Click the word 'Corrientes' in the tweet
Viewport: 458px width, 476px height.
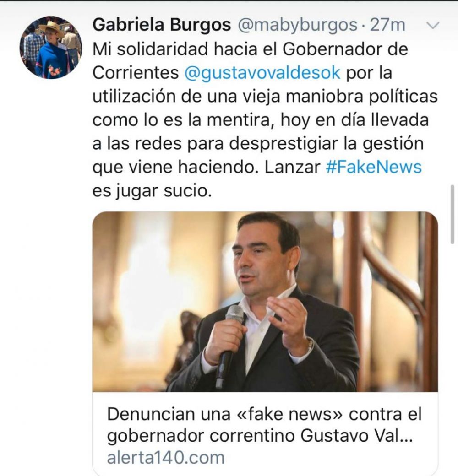pos(136,73)
